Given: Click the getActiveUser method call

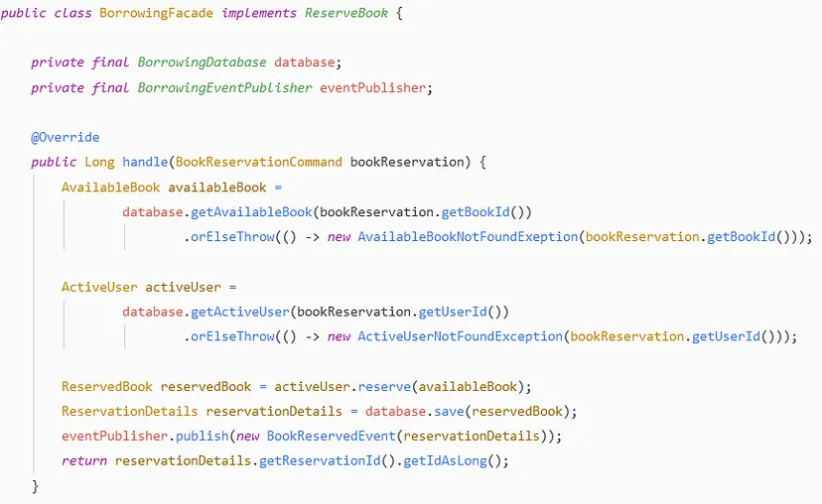Looking at the screenshot, I should pyautogui.click(x=239, y=312).
